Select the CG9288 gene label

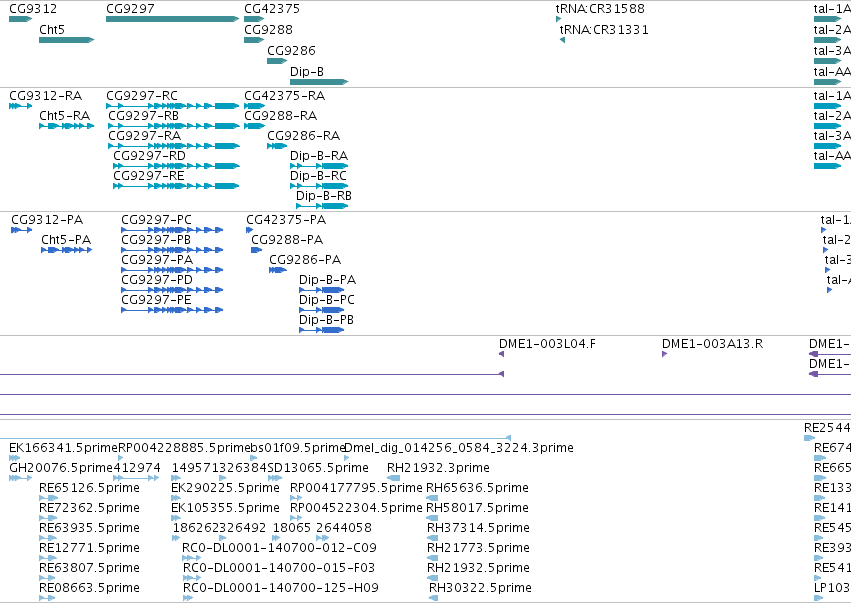click(268, 29)
